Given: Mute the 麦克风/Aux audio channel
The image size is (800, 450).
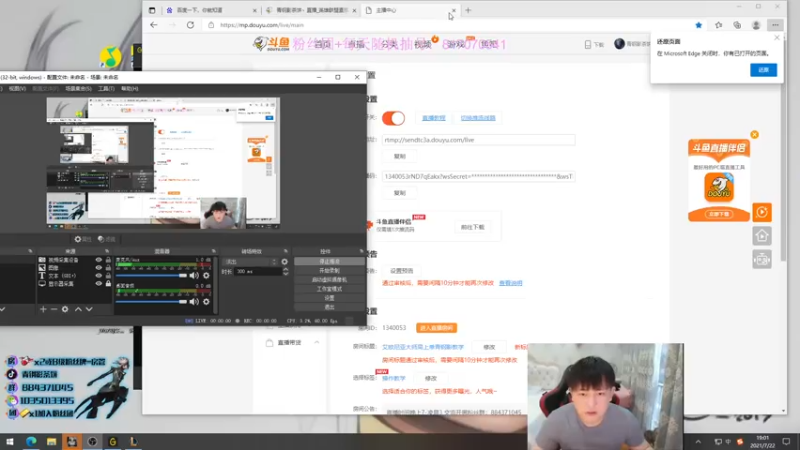Looking at the screenshot, I should [x=194, y=276].
